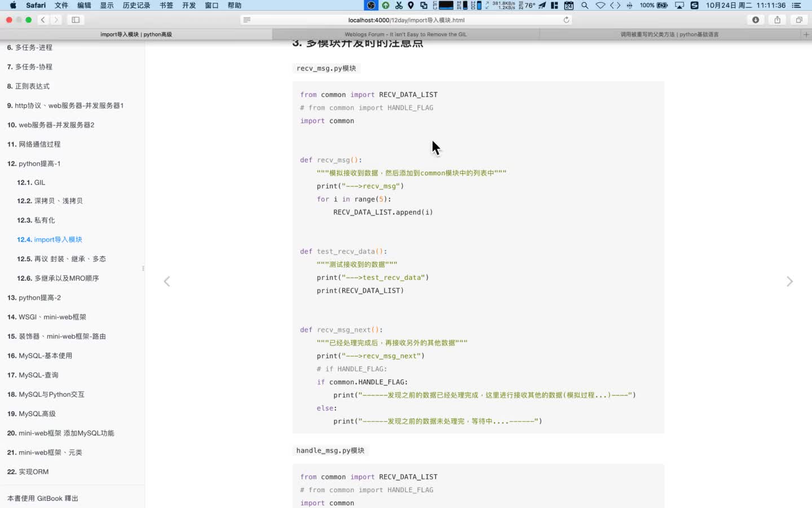
Task: Open Reader view icon in address bar
Action: tap(247, 20)
